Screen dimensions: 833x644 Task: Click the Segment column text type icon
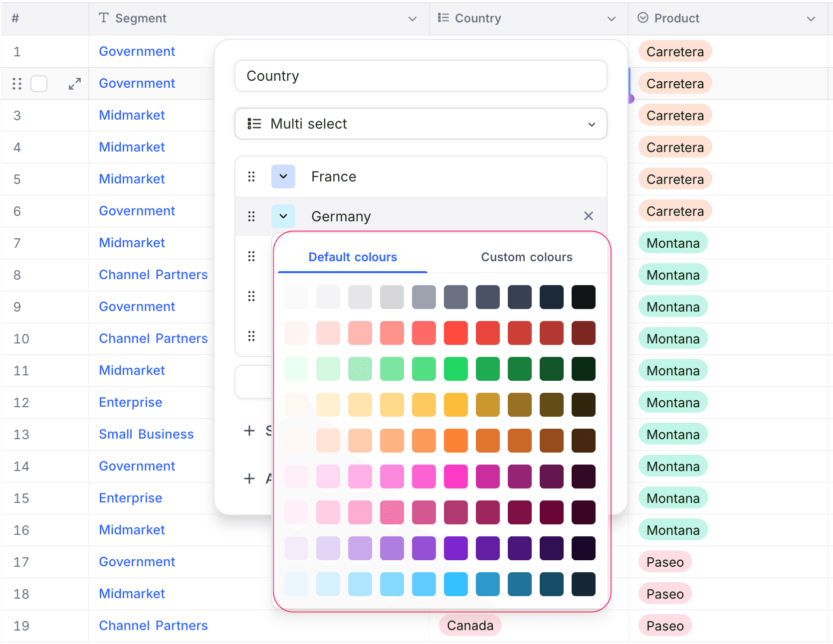point(104,18)
